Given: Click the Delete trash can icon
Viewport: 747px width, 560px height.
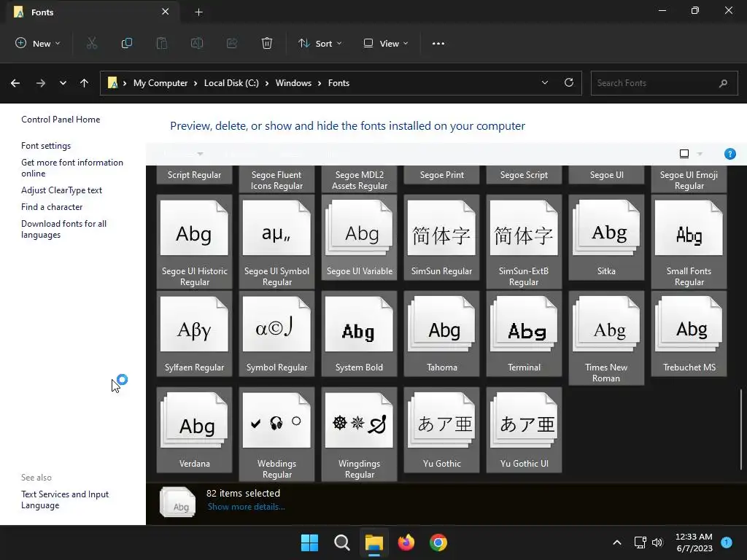Looking at the screenshot, I should pyautogui.click(x=267, y=43).
